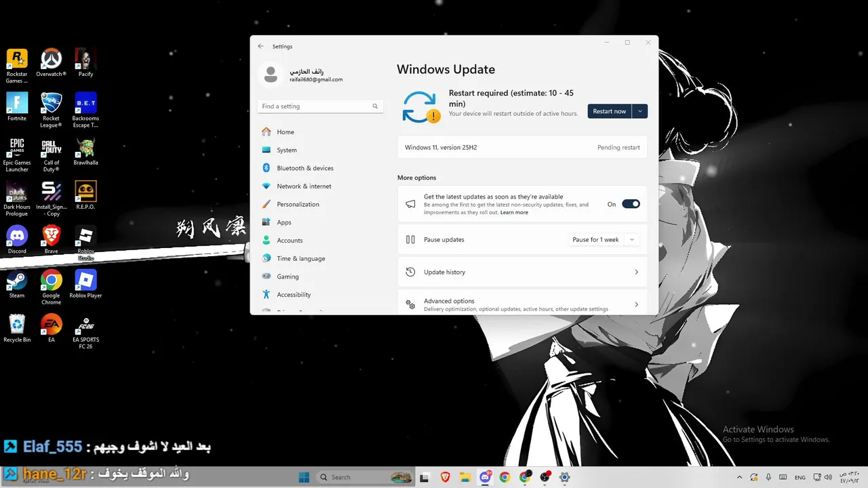
Task: Select the Pacify desktop icon
Action: 85,62
